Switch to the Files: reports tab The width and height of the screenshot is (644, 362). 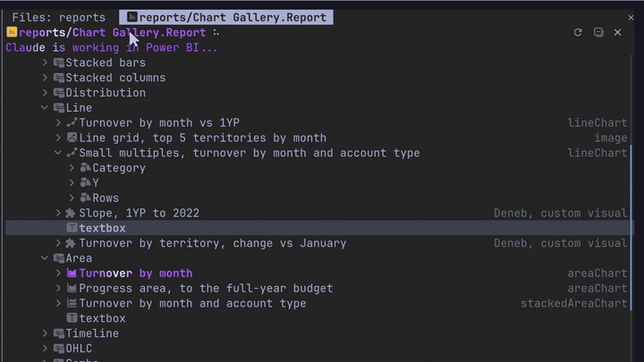click(59, 17)
